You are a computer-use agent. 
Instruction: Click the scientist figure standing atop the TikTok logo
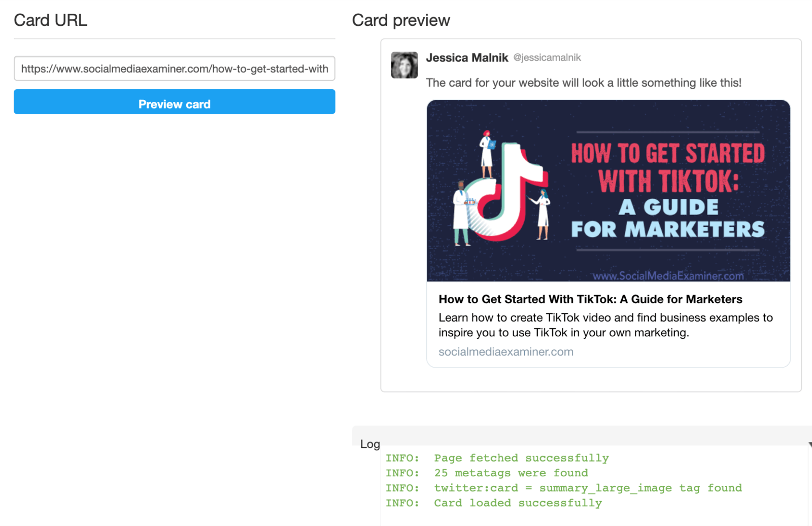[487, 154]
